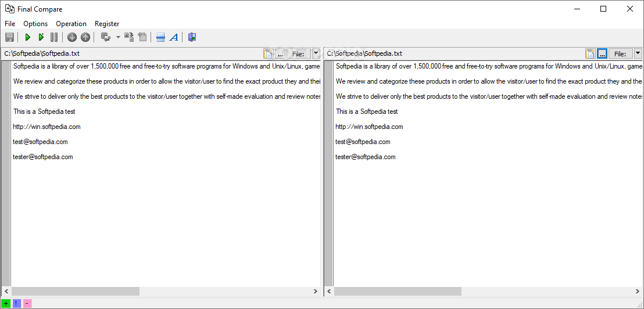
Task: Maximize the Final Compare window
Action: (x=603, y=9)
